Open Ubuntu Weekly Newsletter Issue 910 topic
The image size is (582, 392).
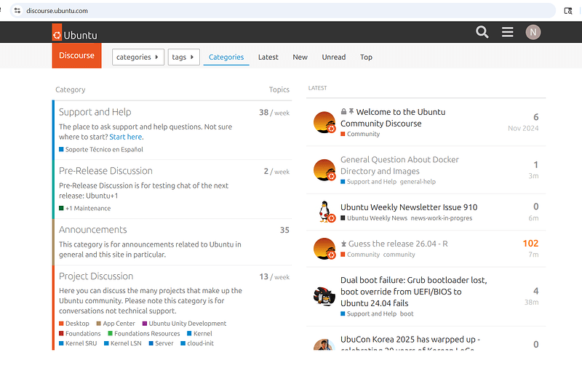[x=409, y=207]
